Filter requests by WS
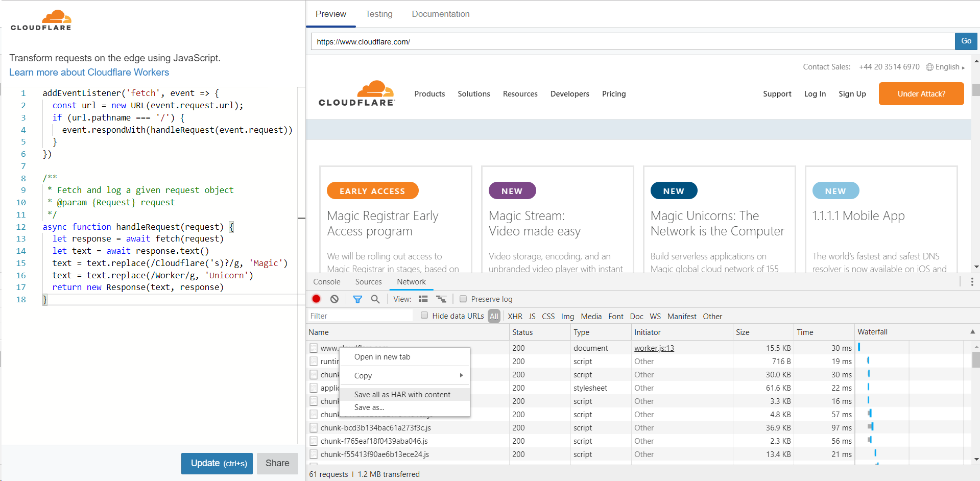 (x=655, y=317)
